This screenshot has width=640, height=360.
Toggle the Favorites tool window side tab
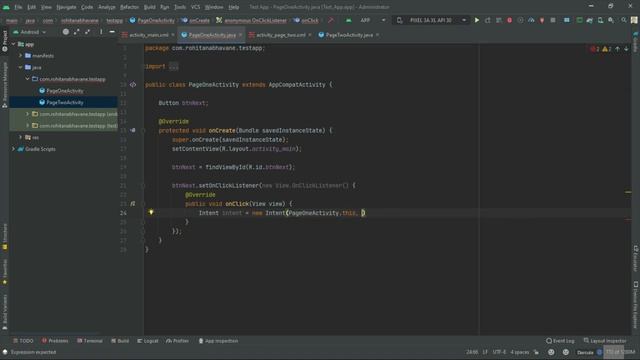(4, 272)
